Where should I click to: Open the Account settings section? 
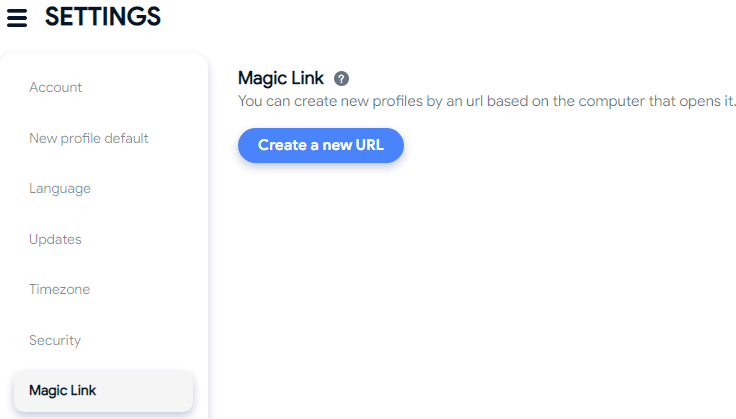point(55,87)
